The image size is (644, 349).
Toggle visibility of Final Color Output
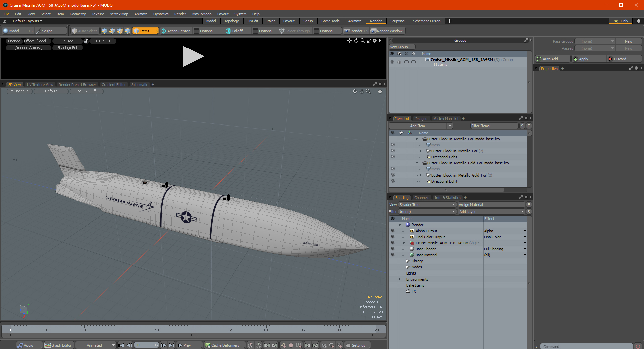tap(392, 237)
